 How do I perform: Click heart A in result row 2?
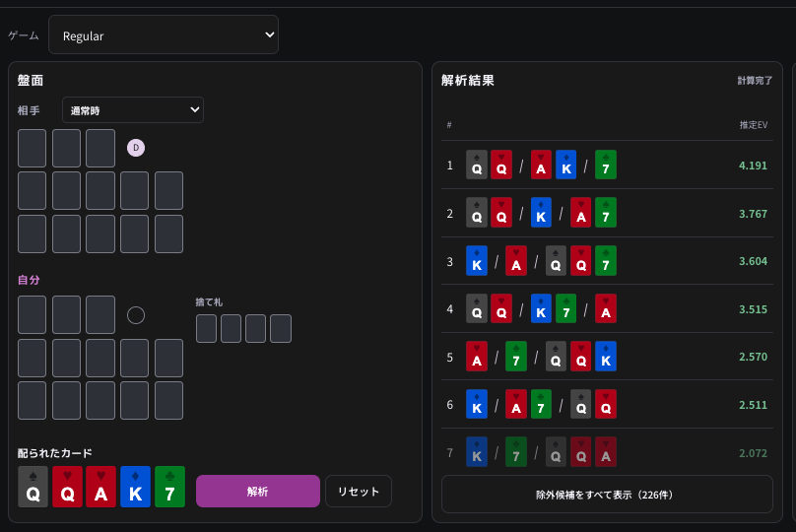pos(581,212)
